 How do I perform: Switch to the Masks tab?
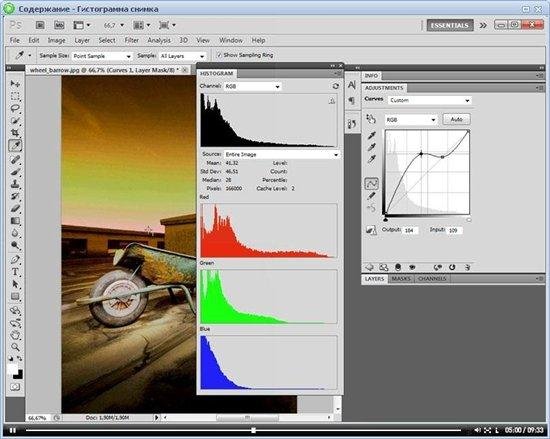pos(401,279)
